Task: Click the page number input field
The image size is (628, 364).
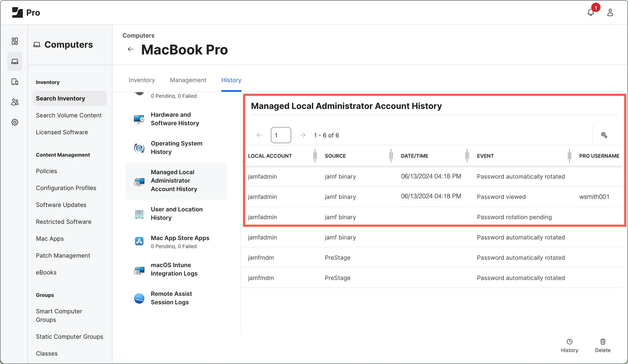Action: (x=281, y=135)
